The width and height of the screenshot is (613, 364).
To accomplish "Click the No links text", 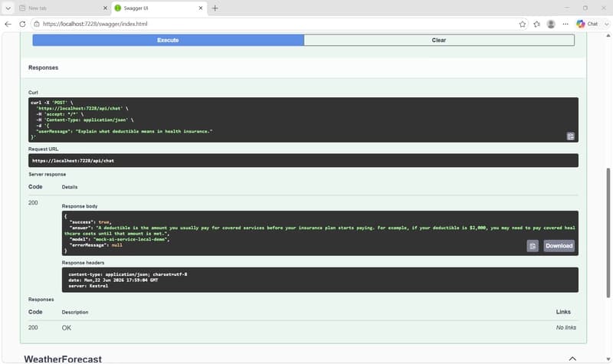I will coord(566,327).
